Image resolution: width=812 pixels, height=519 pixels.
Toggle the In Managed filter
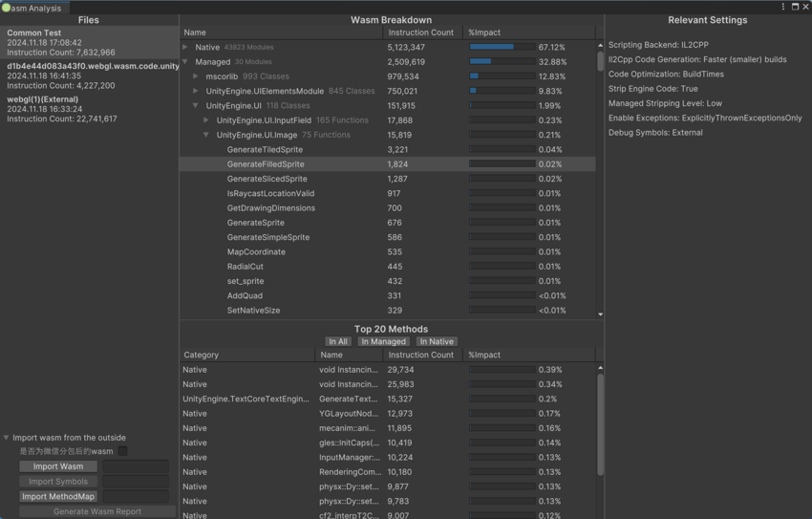coord(384,341)
